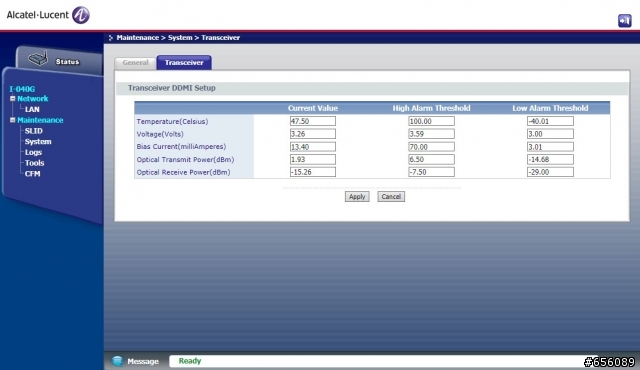The image size is (640, 370).
Task: Collapse the Network tree node
Action: tap(13, 98)
